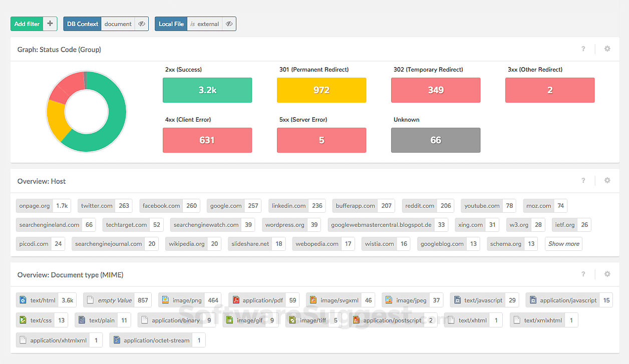Open help for Status Code graph panel
The height and width of the screenshot is (364, 629).
pos(583,49)
